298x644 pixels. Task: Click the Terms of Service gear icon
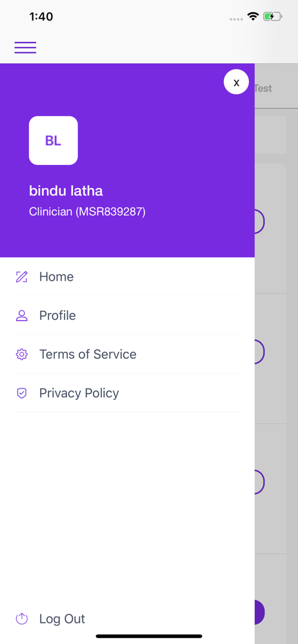[21, 354]
